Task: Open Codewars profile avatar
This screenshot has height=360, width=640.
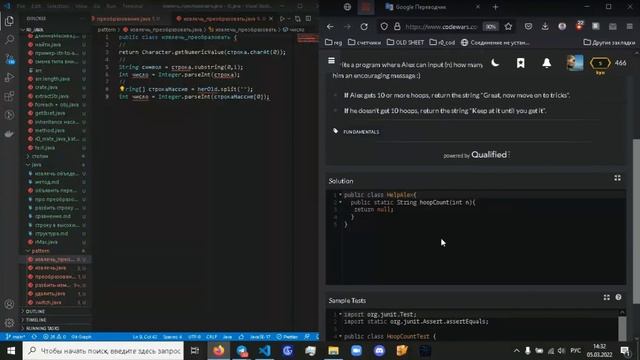Action: 575,63
